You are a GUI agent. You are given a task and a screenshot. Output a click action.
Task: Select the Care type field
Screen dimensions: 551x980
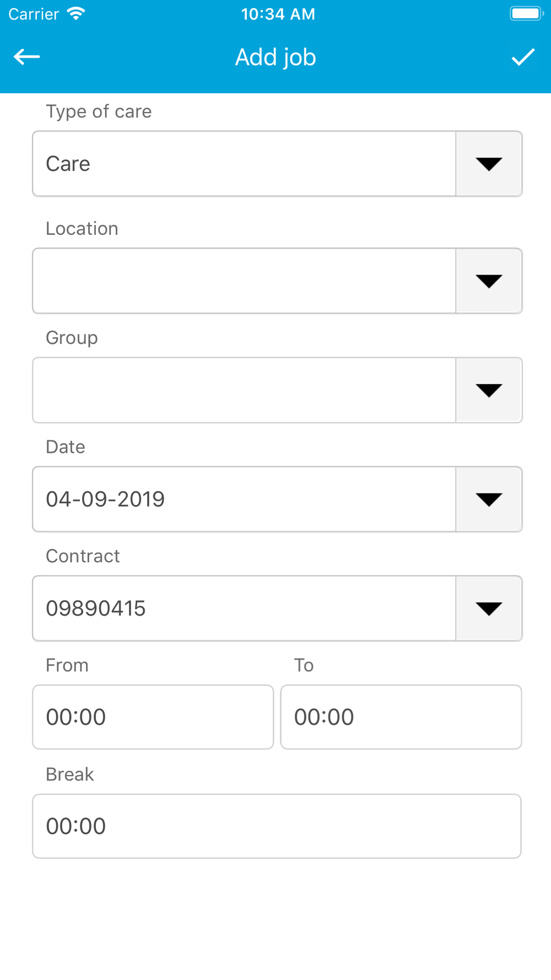(244, 164)
